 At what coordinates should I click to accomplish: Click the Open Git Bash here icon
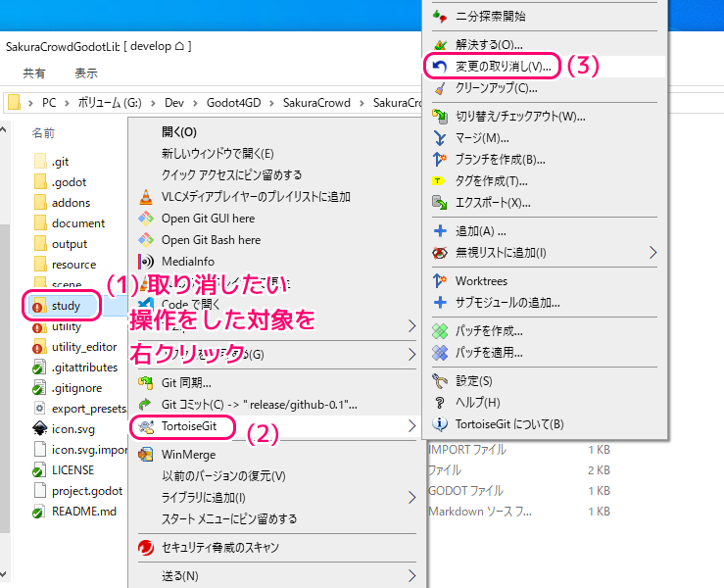[x=146, y=240]
